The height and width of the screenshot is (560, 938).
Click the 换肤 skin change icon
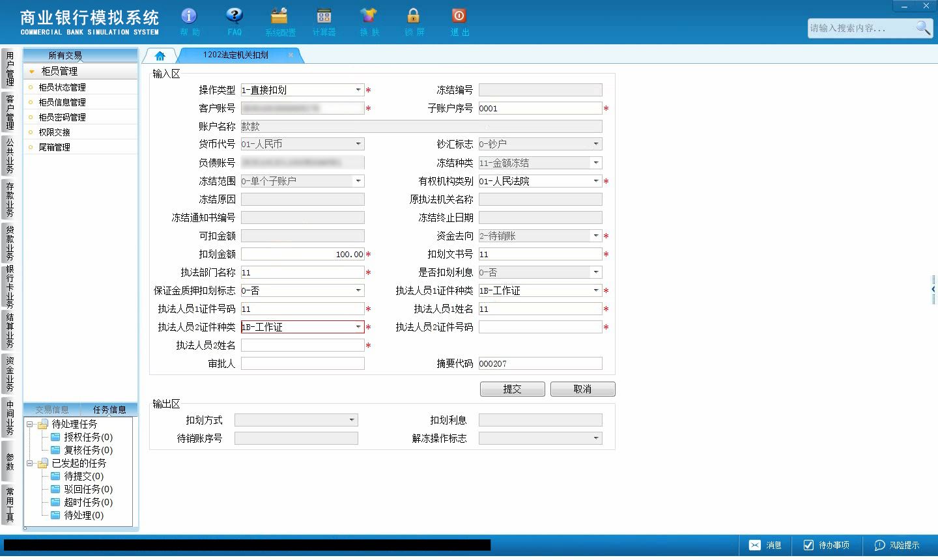click(x=369, y=21)
